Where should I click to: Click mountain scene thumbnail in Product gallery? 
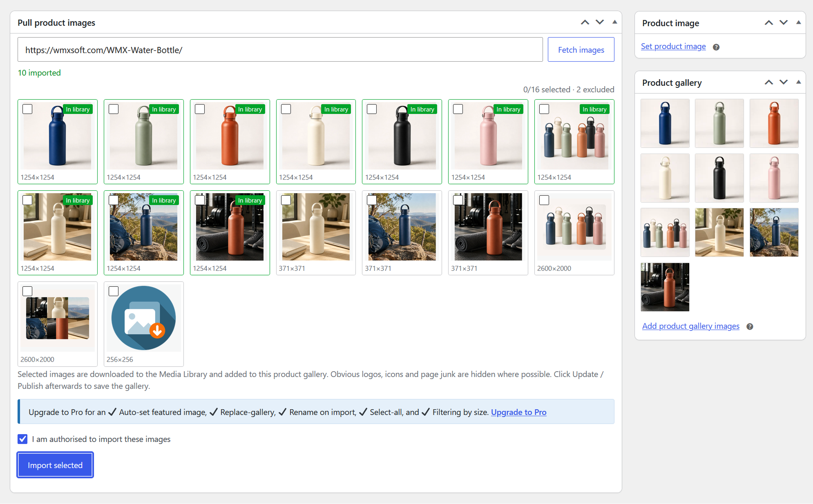(774, 232)
